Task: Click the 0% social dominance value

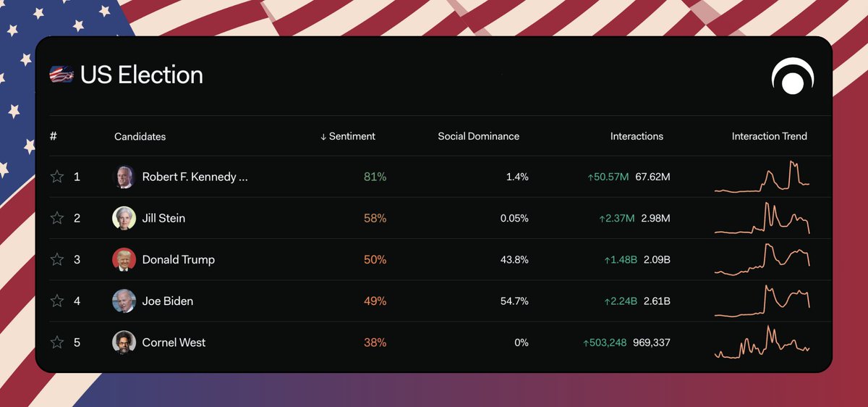Action: click(x=522, y=342)
